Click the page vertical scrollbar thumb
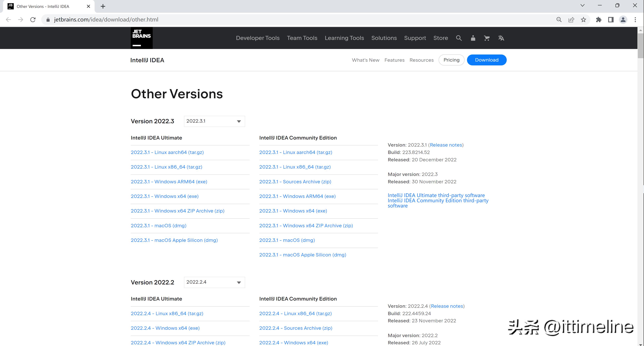This screenshot has height=346, width=644. coord(640,45)
